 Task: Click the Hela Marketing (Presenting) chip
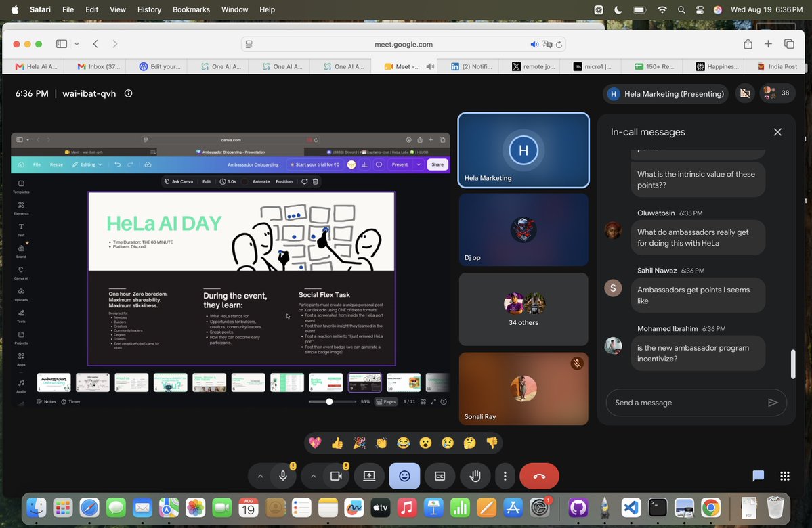[666, 93]
